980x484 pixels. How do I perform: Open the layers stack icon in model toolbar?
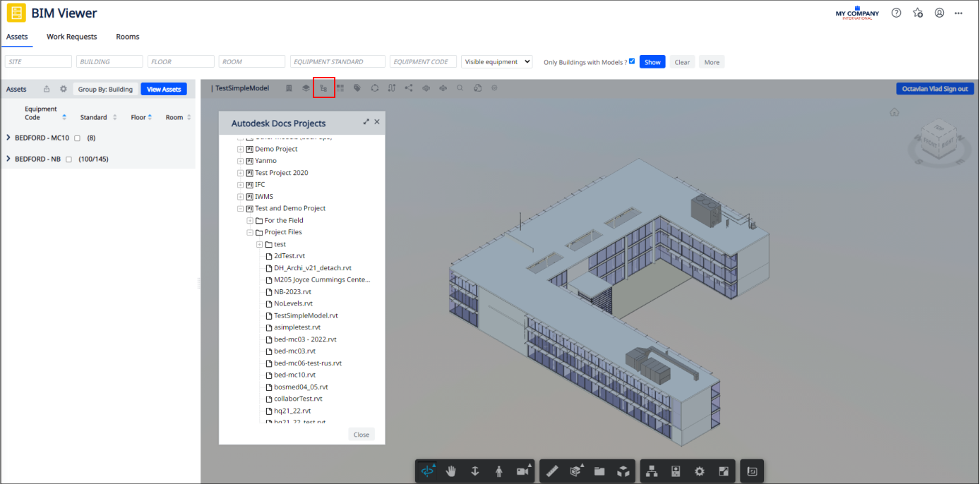tap(306, 88)
